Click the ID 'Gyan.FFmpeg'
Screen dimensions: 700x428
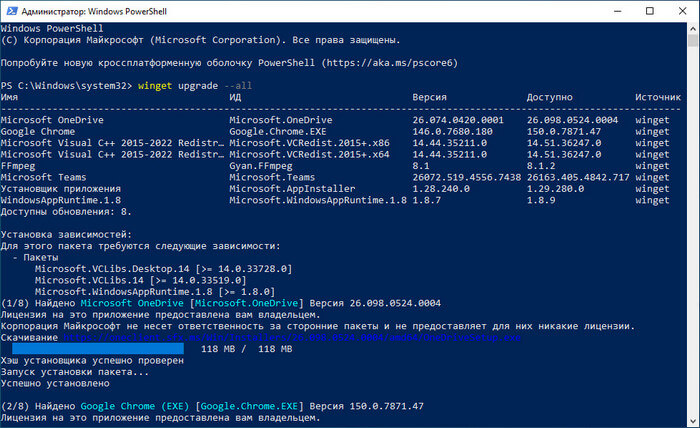261,166
